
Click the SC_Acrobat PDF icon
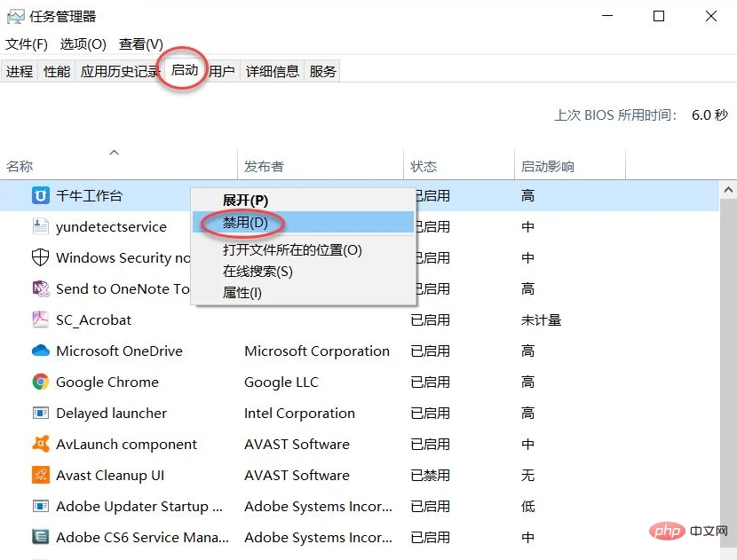41,319
